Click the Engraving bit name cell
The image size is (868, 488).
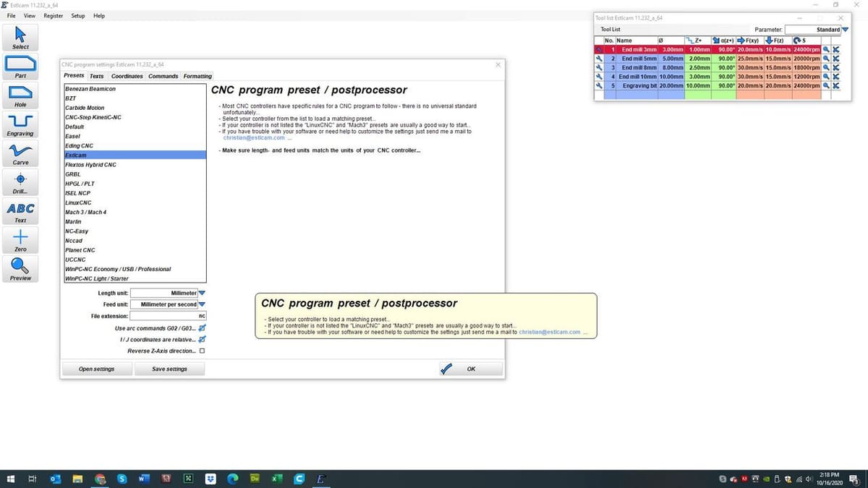(636, 85)
